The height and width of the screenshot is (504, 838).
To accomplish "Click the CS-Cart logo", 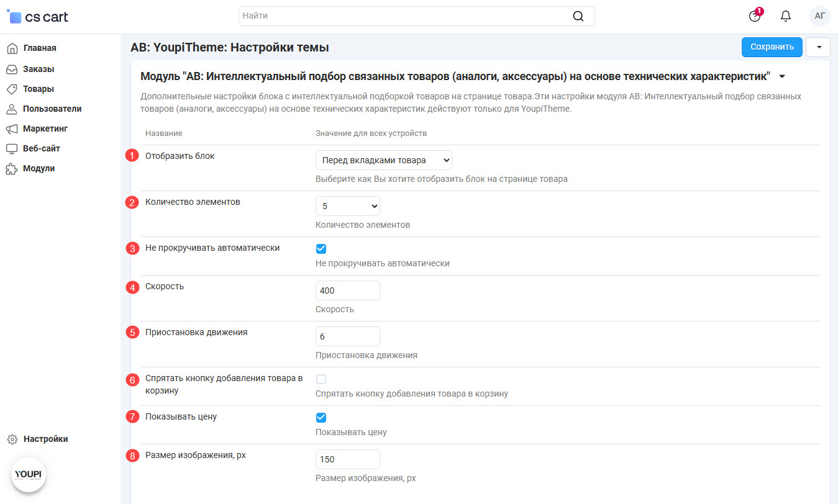I will pyautogui.click(x=37, y=17).
